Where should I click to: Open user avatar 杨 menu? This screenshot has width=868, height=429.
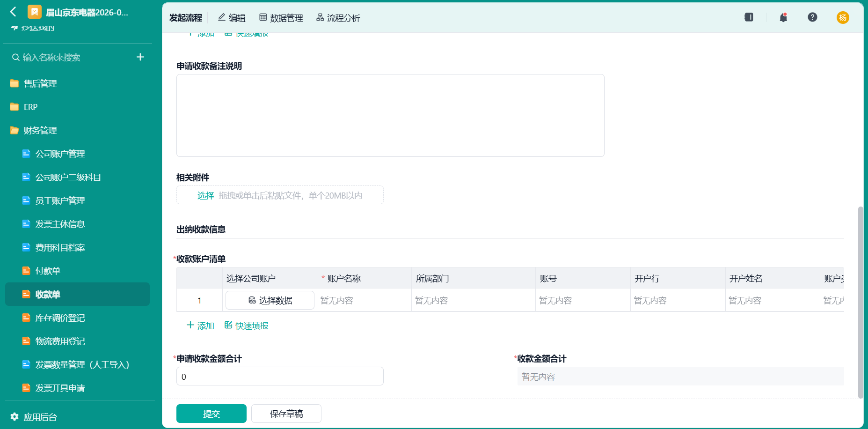[x=843, y=17]
